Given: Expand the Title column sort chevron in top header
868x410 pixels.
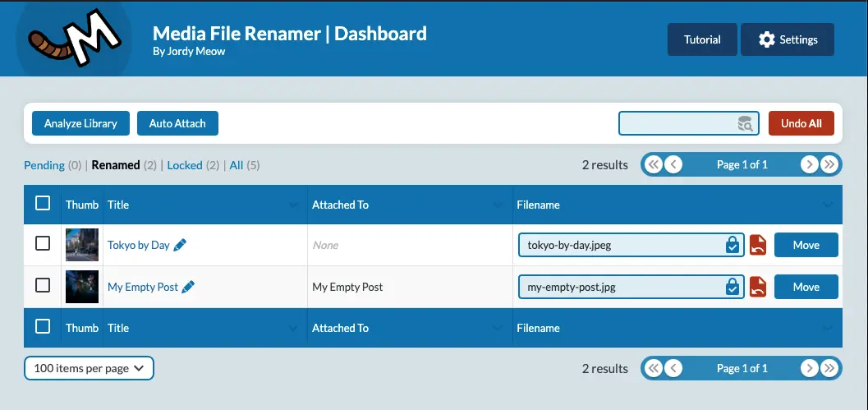Looking at the screenshot, I should (294, 205).
